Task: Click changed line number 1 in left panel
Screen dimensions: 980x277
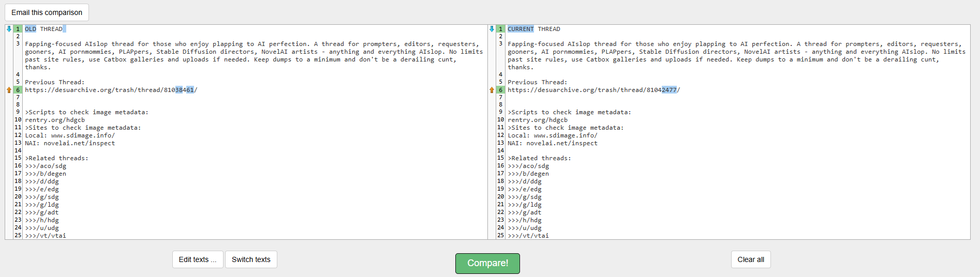Action: click(x=18, y=29)
